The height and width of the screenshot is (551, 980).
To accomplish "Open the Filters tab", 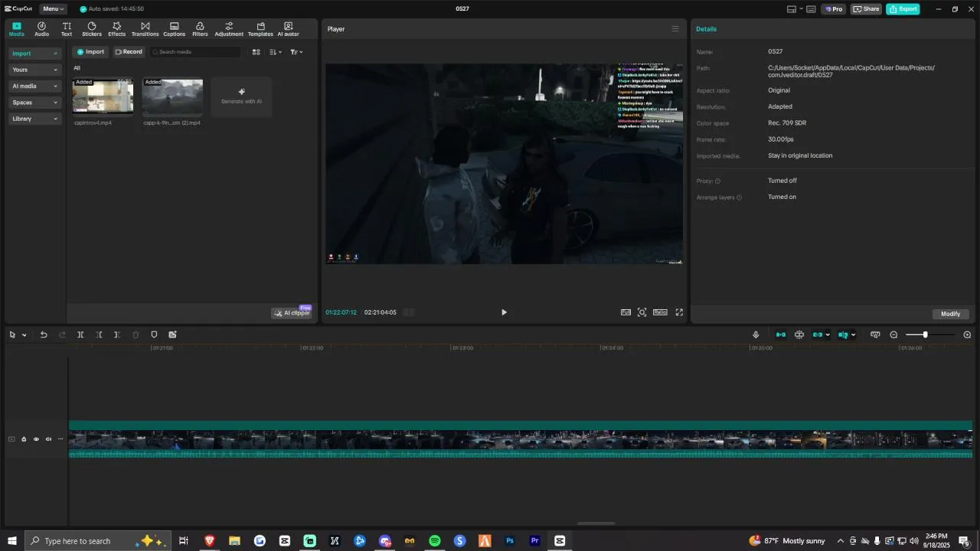I will (x=200, y=29).
